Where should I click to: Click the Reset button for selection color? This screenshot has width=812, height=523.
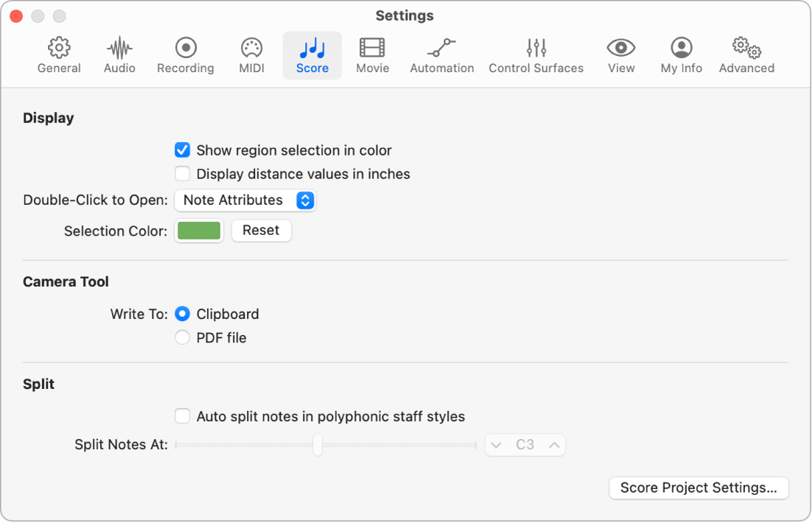pyautogui.click(x=261, y=230)
